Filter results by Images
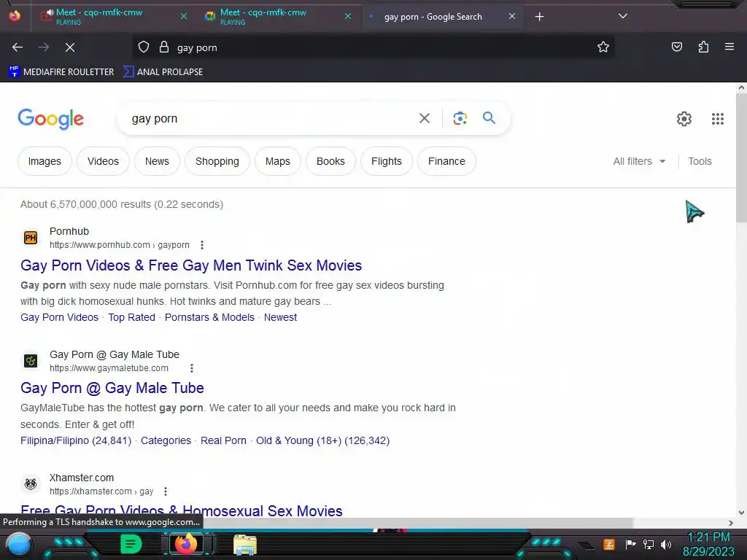The width and height of the screenshot is (747, 560). [x=44, y=161]
